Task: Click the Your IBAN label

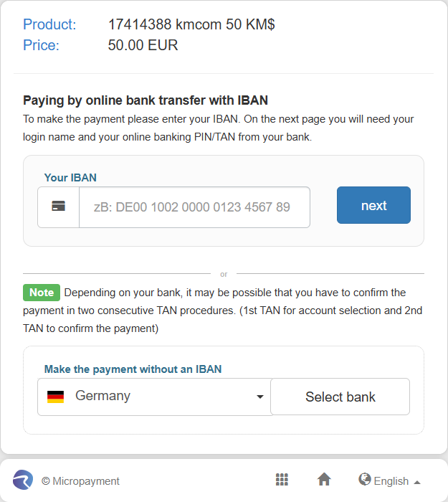Action: pyautogui.click(x=70, y=178)
